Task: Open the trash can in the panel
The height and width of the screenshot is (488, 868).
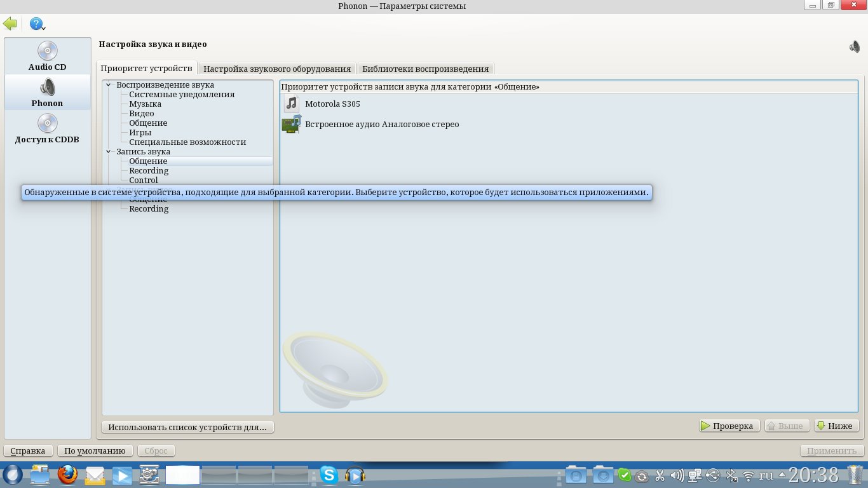Action: coord(855,475)
